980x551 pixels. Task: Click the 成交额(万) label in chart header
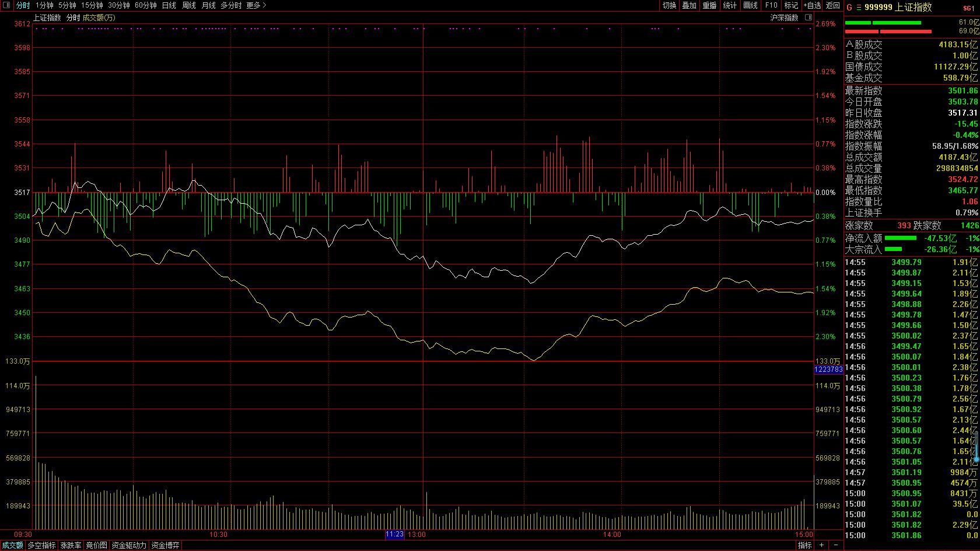[99, 18]
